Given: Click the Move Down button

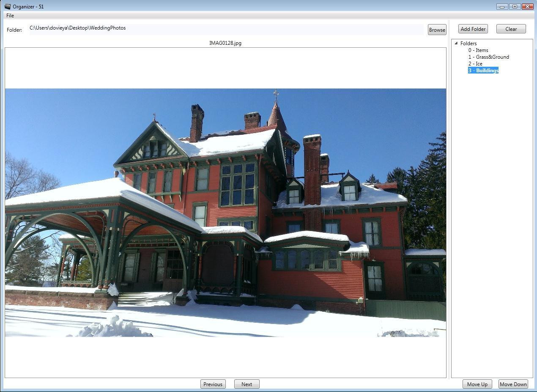Looking at the screenshot, I should tap(513, 384).
